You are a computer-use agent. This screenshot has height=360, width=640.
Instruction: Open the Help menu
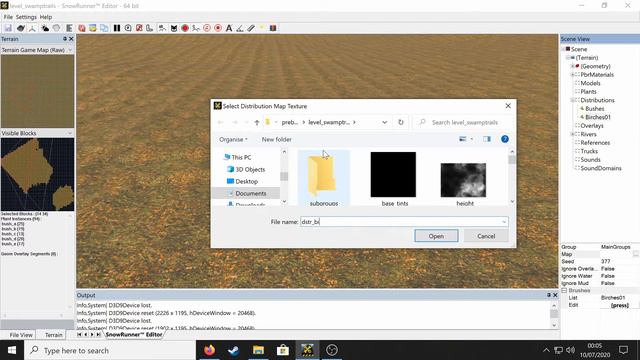tap(46, 17)
